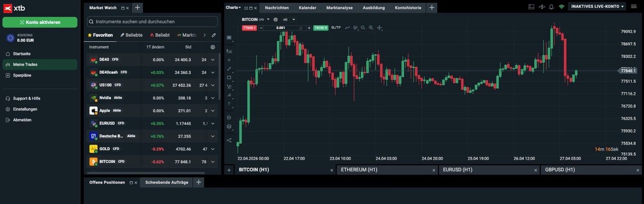Open the hamburger menu at top right

tap(634, 7)
